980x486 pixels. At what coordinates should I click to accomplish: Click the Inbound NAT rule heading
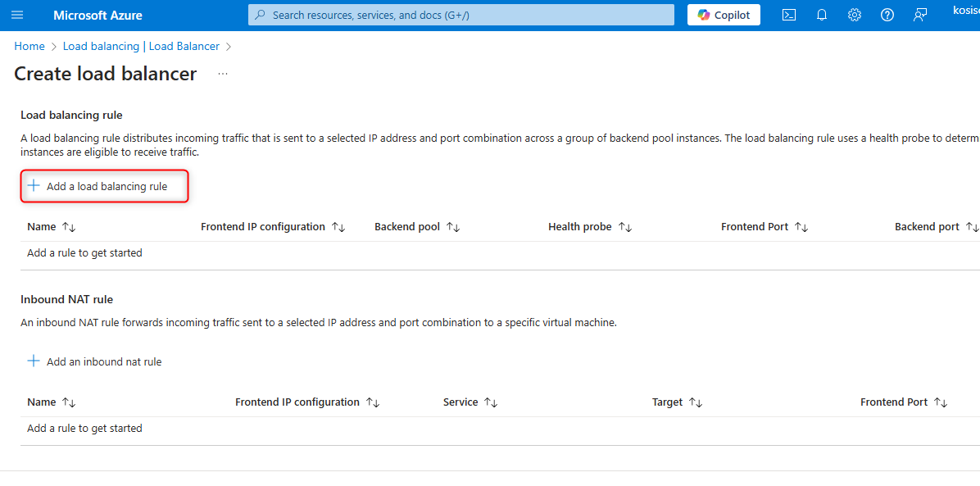coord(67,299)
